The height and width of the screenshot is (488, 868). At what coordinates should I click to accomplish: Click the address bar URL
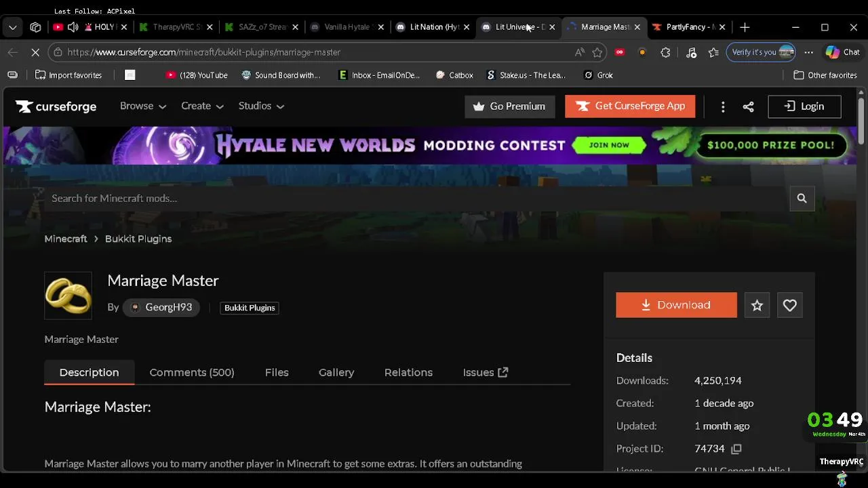(203, 52)
